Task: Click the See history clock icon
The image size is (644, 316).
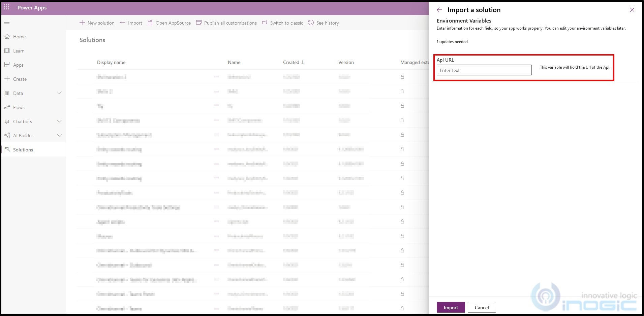Action: pyautogui.click(x=311, y=23)
